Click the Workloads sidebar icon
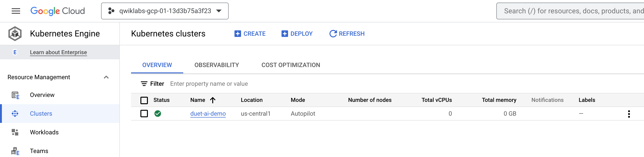Screen dimensions: 644x157 point(15,132)
